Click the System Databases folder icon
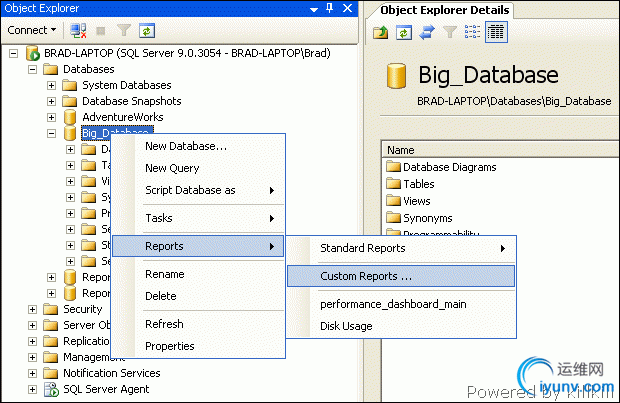 pyautogui.click(x=70, y=85)
